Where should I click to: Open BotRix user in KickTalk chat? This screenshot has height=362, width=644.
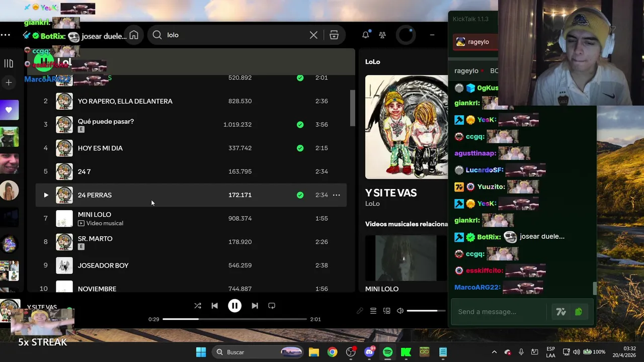point(489,237)
